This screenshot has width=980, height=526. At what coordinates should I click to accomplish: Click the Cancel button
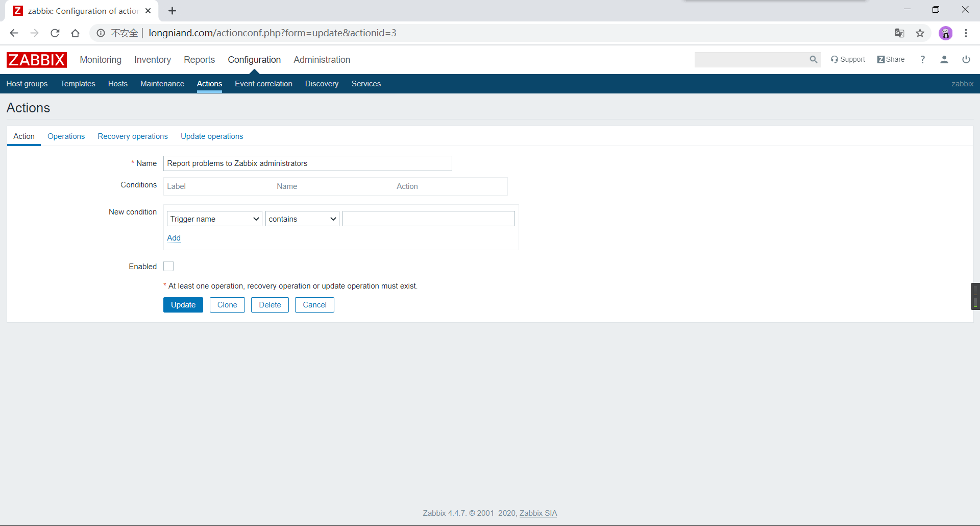(314, 305)
